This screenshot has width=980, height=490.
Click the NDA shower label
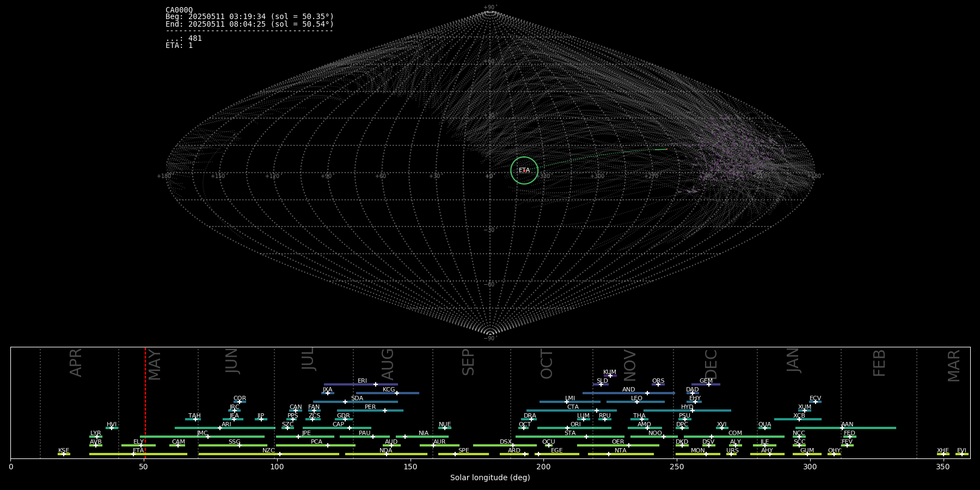[x=386, y=451]
